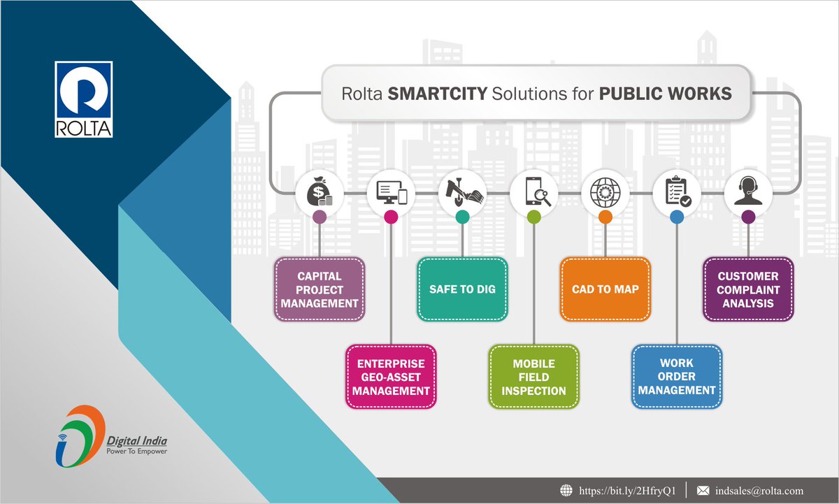Click the 'Power To Empower' tagline text
The height and width of the screenshot is (504, 839).
point(136,452)
